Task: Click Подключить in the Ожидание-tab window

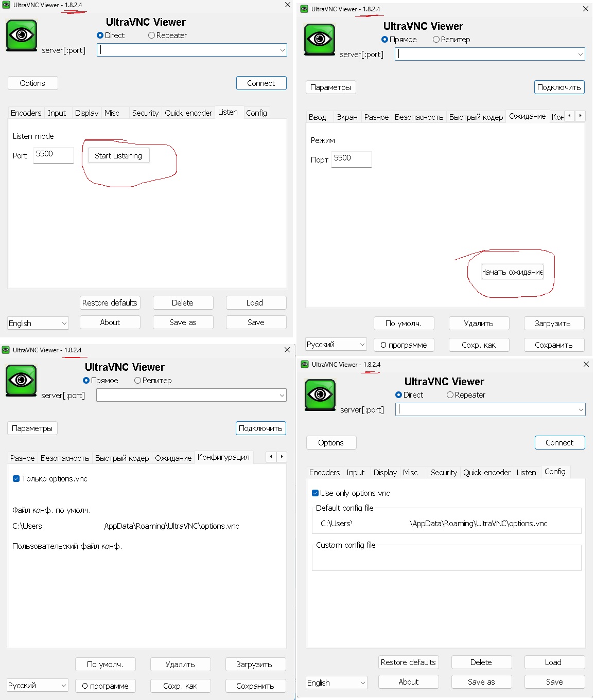Action: (x=559, y=87)
